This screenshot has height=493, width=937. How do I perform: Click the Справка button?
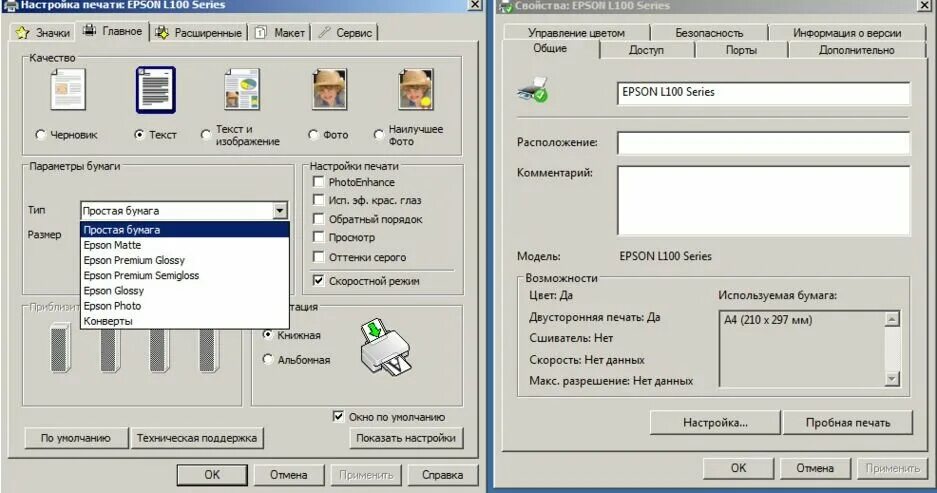coord(442,475)
